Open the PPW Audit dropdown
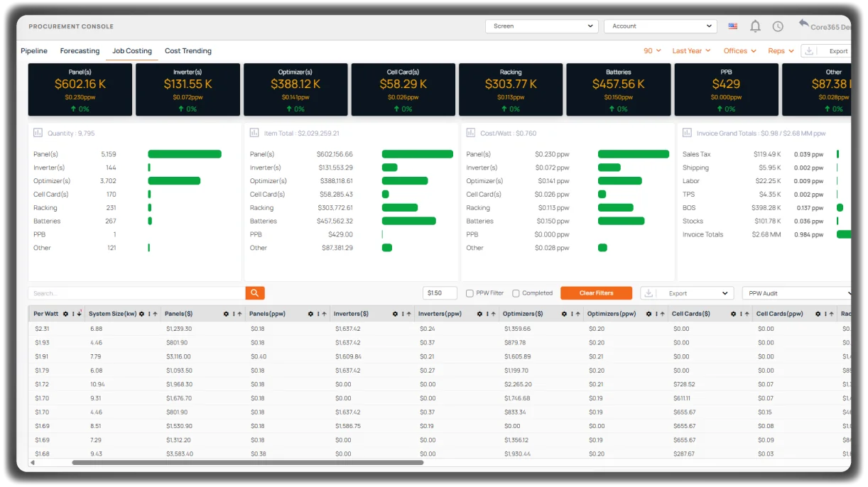The width and height of the screenshot is (868, 487). click(797, 293)
